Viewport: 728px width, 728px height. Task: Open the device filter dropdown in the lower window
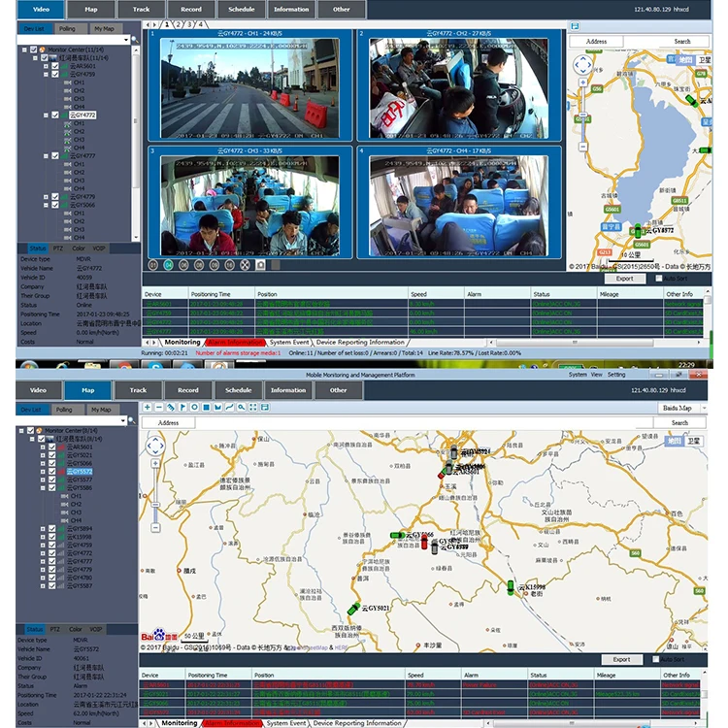123,420
